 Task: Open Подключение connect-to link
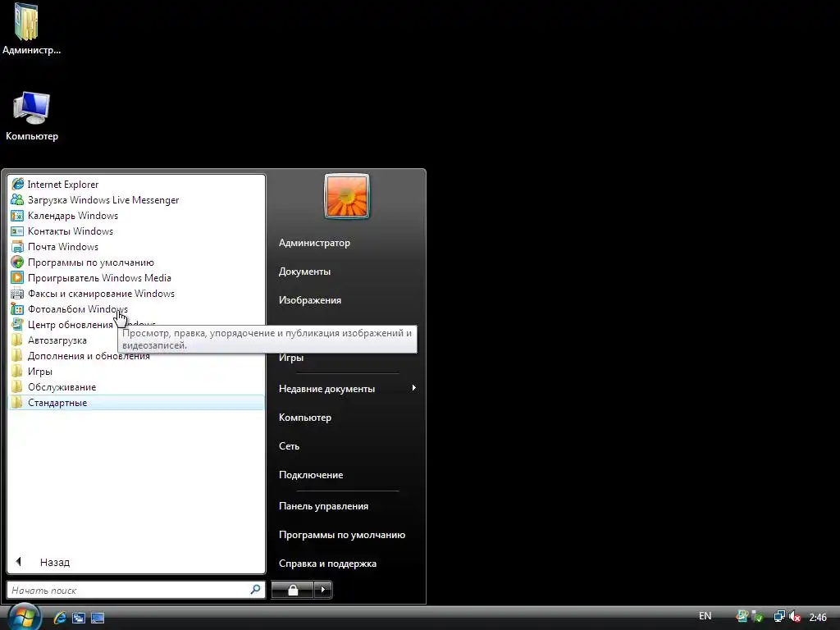tap(311, 475)
